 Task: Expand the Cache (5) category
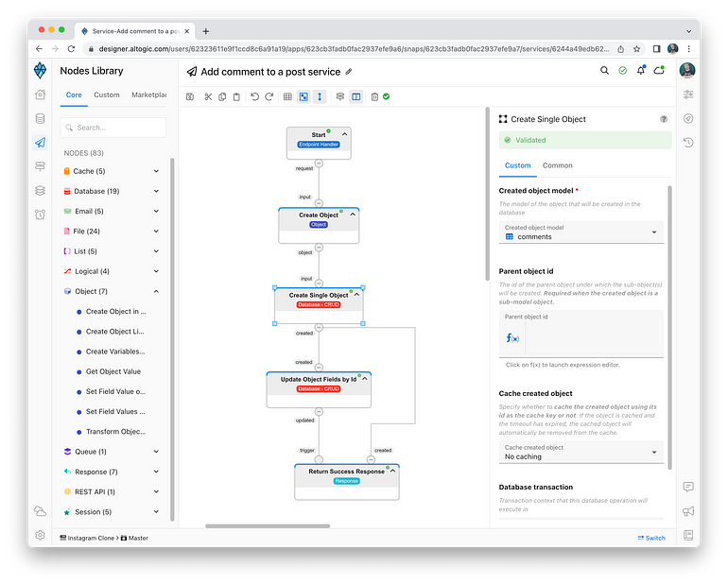pos(112,171)
